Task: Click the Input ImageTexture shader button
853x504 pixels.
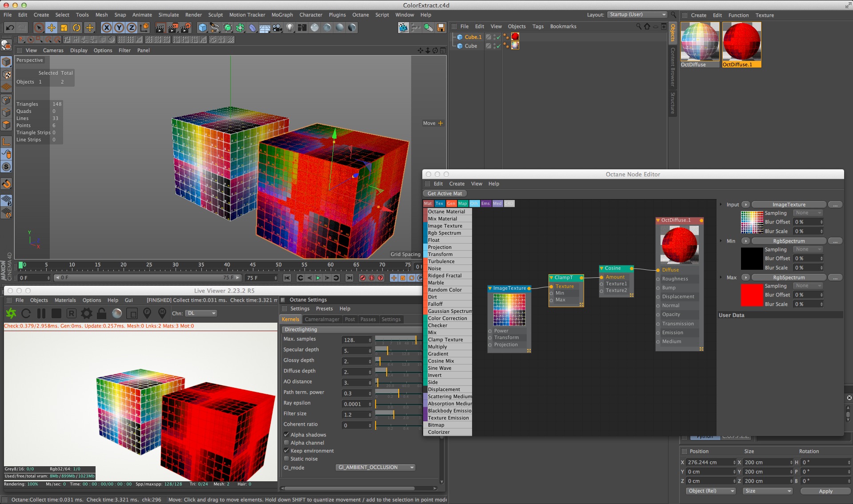Action: click(x=789, y=205)
